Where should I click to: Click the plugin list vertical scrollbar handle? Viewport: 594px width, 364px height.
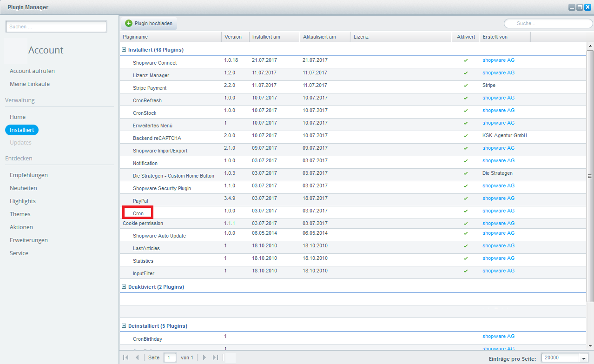tap(590, 176)
